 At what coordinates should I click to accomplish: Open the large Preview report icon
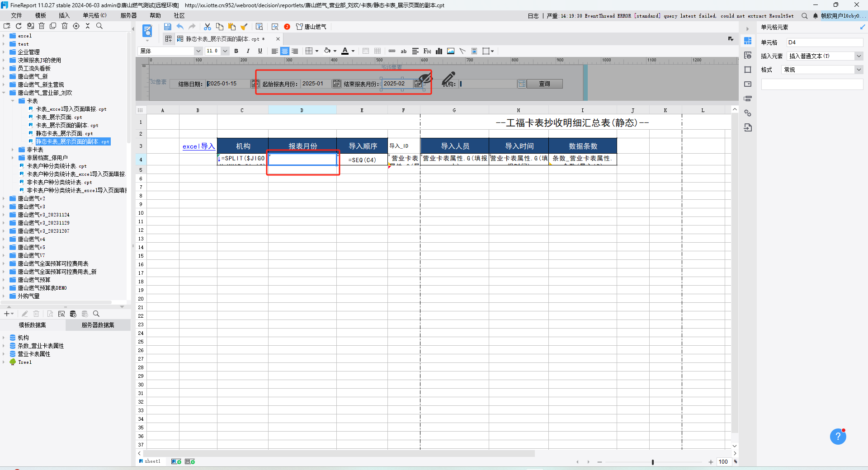click(147, 31)
